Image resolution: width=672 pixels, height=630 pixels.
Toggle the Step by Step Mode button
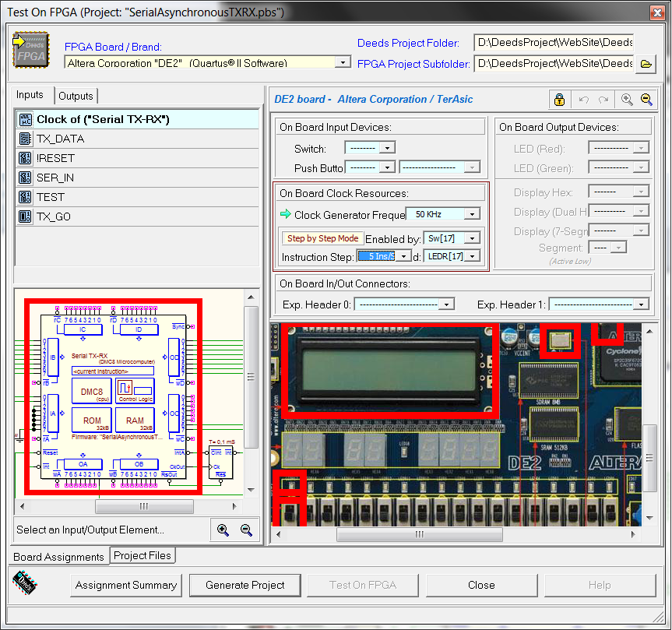pyautogui.click(x=322, y=238)
